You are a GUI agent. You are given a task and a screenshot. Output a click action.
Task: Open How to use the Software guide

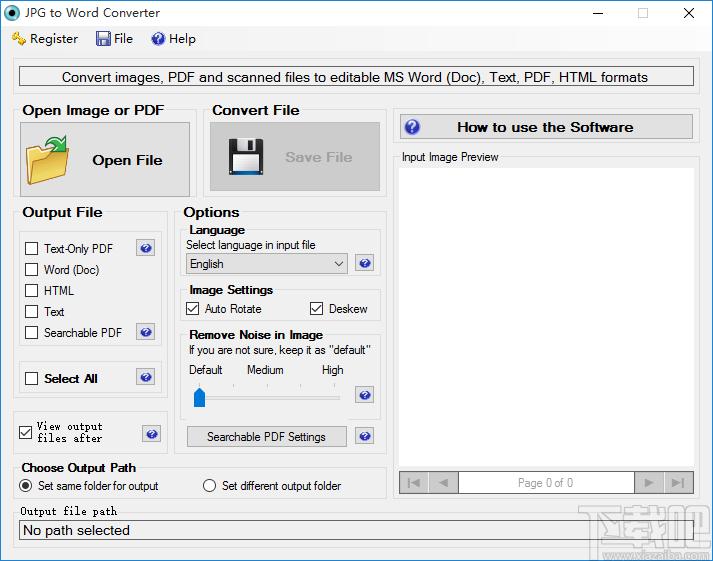pyautogui.click(x=546, y=127)
